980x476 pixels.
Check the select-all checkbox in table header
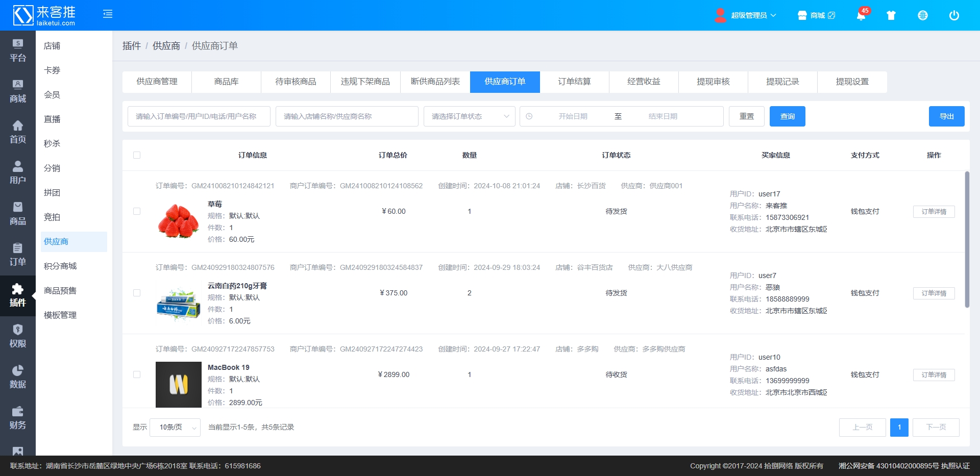137,155
